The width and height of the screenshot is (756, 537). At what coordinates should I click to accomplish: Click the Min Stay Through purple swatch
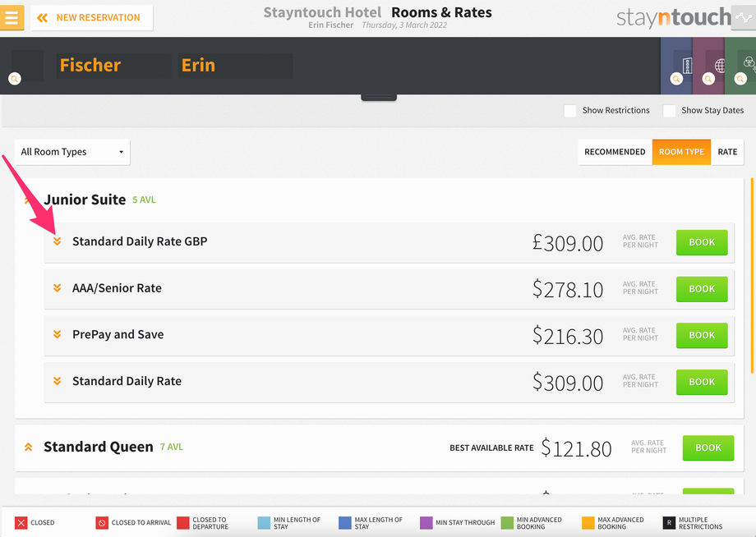(426, 523)
